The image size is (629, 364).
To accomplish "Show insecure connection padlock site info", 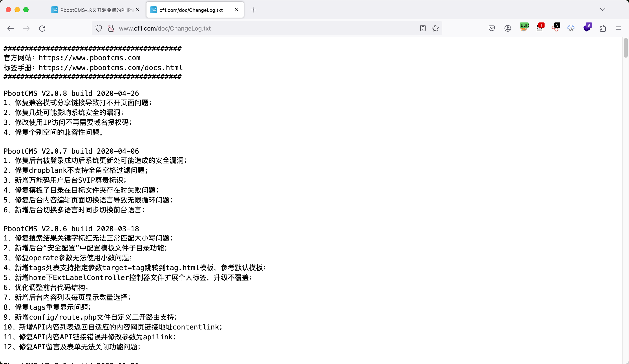I will point(111,28).
